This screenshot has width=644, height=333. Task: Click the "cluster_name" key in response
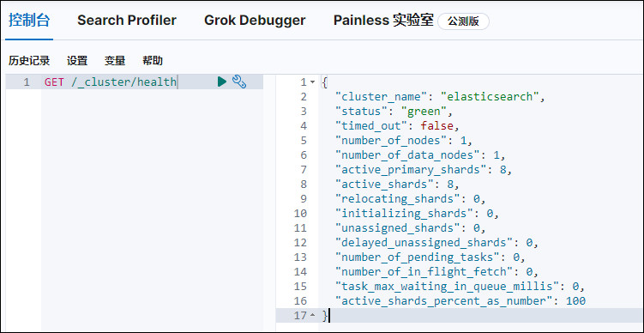point(381,97)
